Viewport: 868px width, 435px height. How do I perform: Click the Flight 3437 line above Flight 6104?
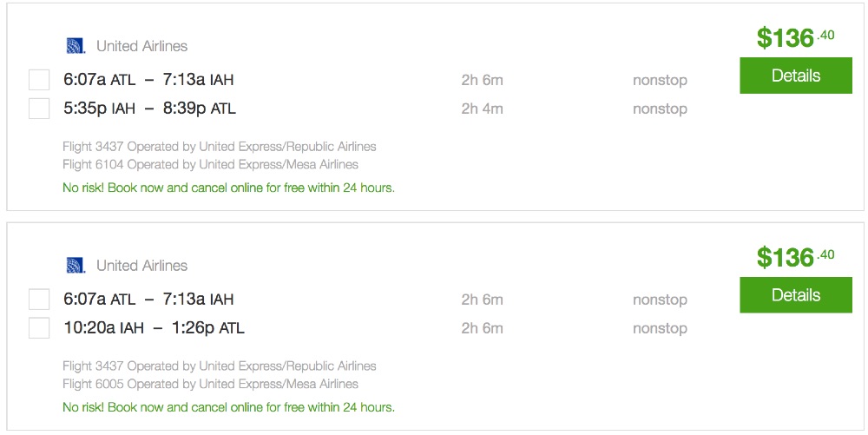220,147
